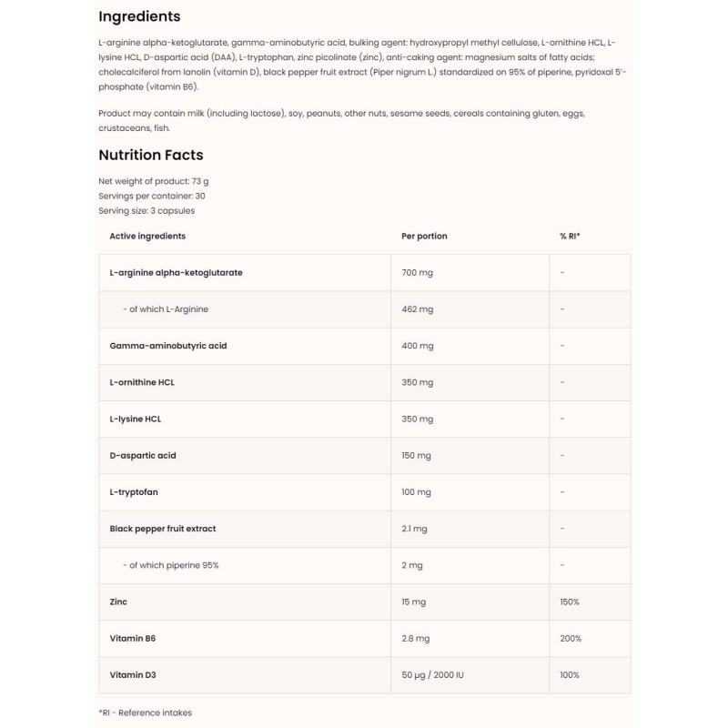
Task: Click the L-ornithine HCL row label
Action: tap(142, 382)
